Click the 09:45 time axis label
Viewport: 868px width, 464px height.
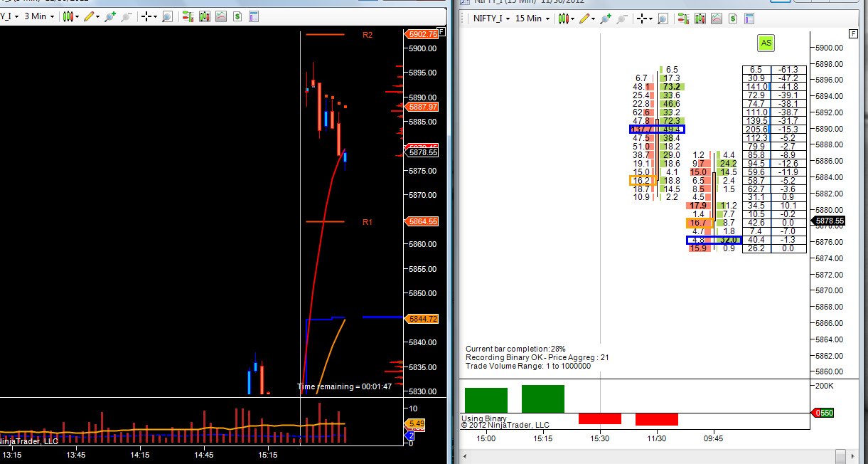pyautogui.click(x=714, y=438)
